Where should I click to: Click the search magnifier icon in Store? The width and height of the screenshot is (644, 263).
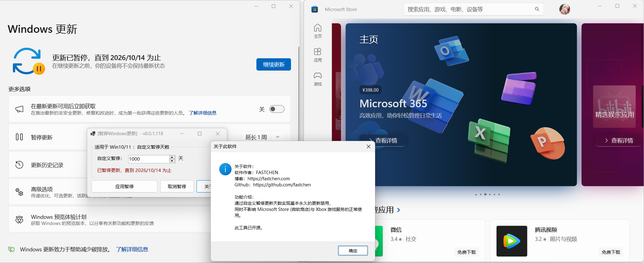click(537, 9)
